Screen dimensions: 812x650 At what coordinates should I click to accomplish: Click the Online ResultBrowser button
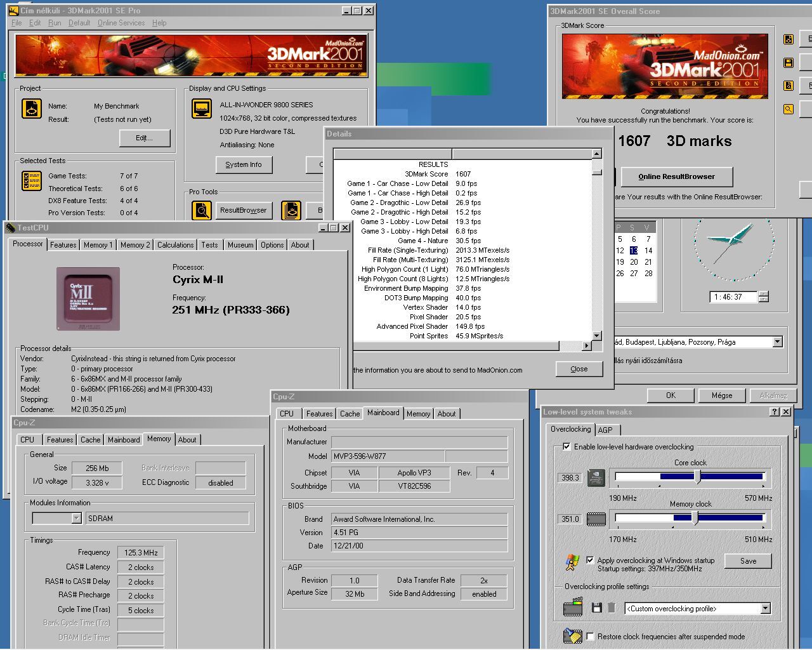pos(676,177)
